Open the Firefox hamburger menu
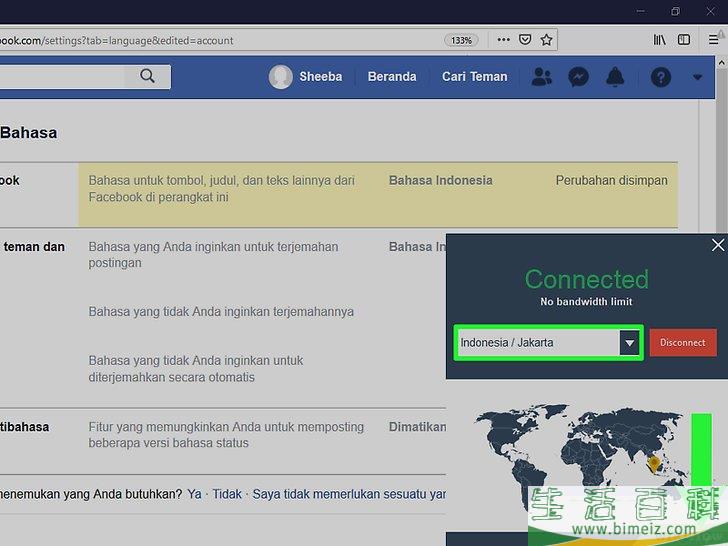This screenshot has height=546, width=728. pyautogui.click(x=714, y=40)
